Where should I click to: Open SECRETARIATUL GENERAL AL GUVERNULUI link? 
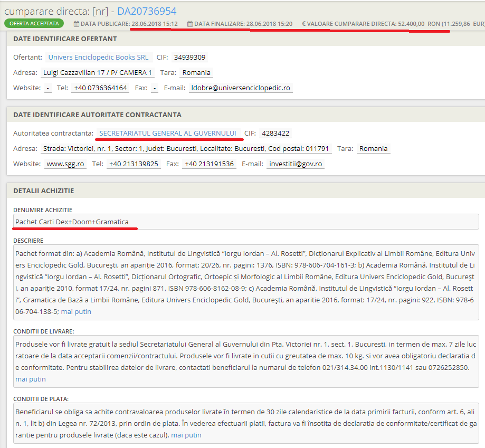[168, 134]
